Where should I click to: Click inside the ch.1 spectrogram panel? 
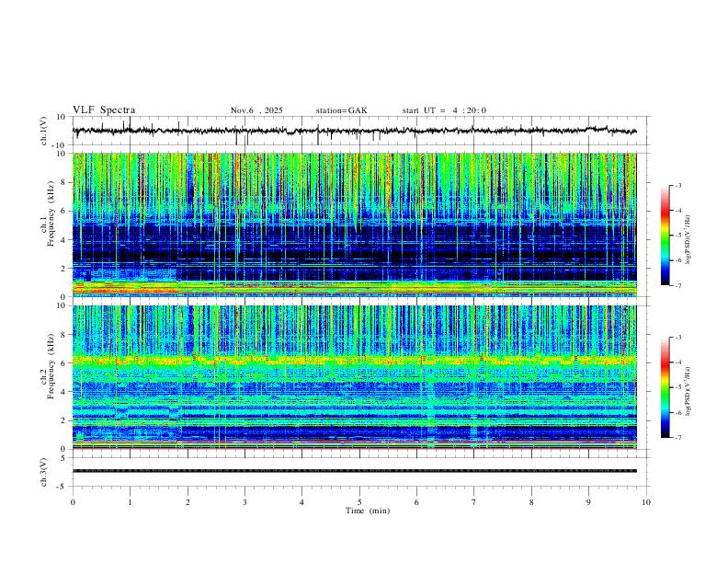pyautogui.click(x=355, y=224)
